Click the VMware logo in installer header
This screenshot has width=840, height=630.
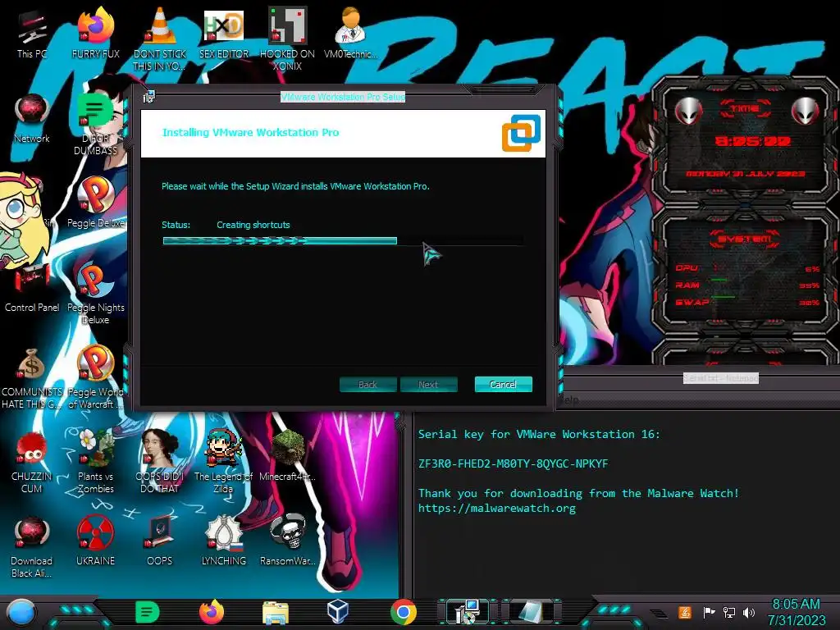[520, 133]
